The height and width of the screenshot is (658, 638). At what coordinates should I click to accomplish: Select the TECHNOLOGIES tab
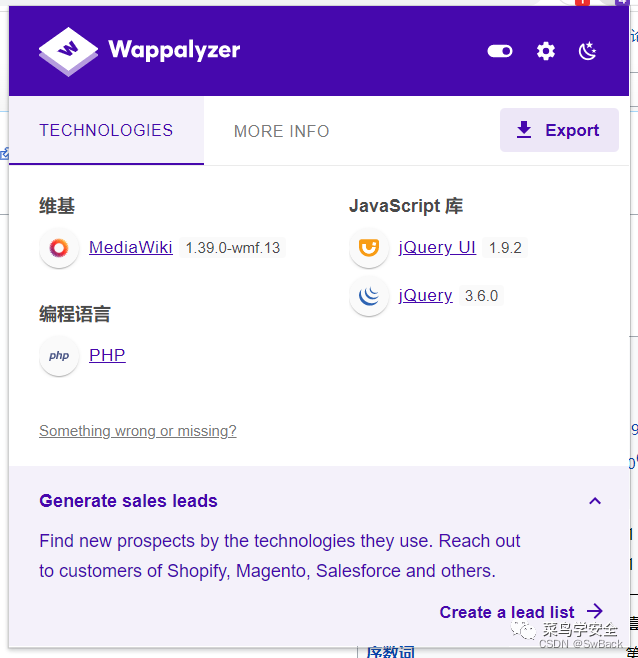tap(106, 131)
